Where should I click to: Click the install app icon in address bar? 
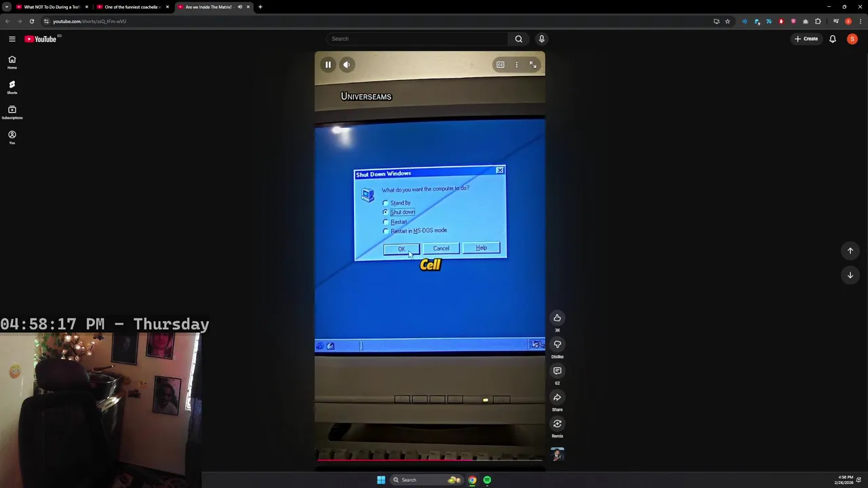[x=716, y=21]
